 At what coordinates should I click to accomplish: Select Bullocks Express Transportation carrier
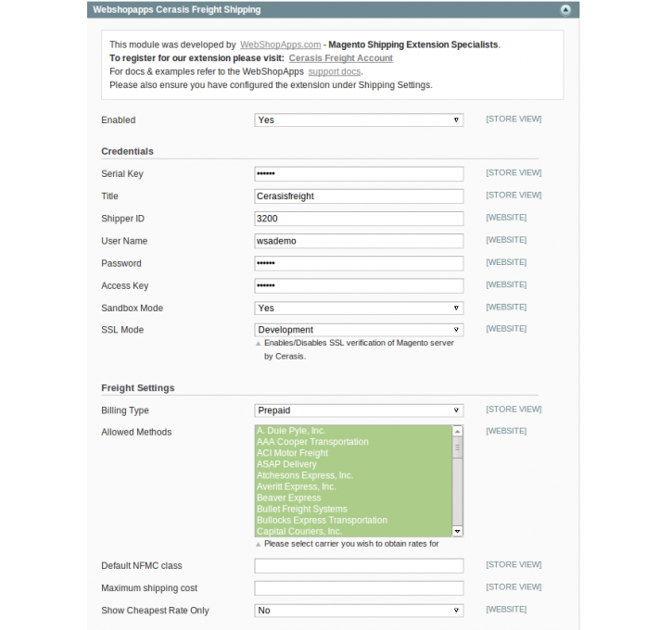click(353, 521)
